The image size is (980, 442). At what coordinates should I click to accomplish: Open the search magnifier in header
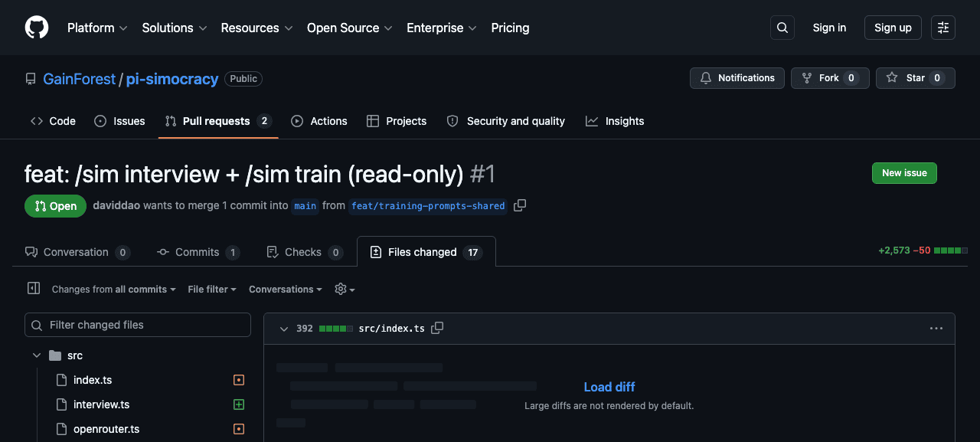click(782, 28)
